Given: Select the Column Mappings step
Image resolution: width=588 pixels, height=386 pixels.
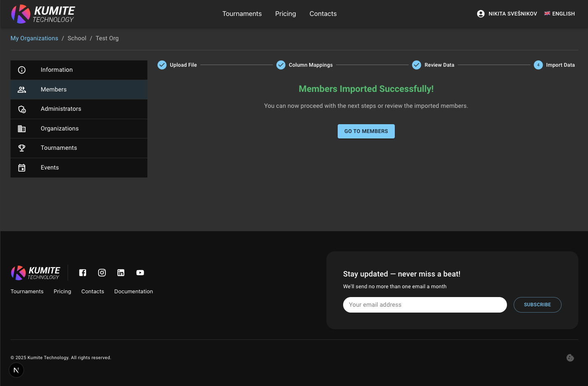Looking at the screenshot, I should point(304,65).
